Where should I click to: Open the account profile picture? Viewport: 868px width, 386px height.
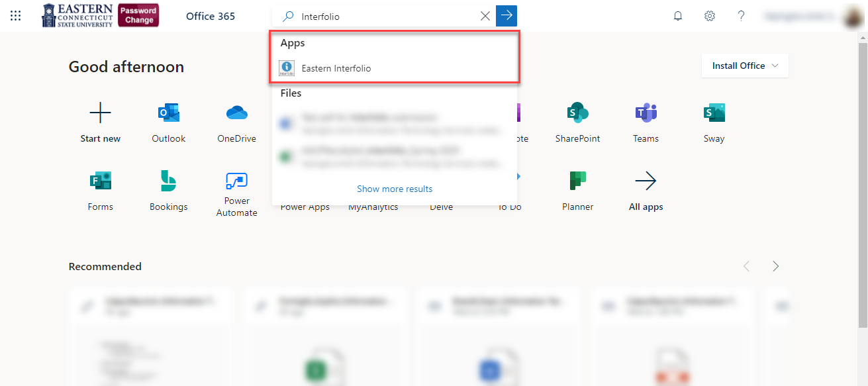pyautogui.click(x=851, y=17)
